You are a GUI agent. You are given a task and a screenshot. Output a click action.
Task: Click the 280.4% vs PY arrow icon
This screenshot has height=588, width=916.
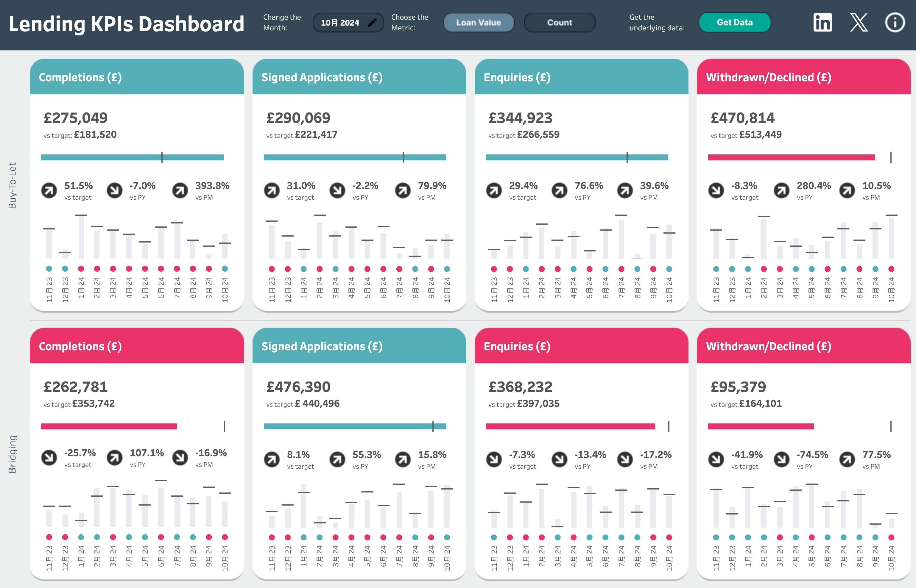pos(781,190)
